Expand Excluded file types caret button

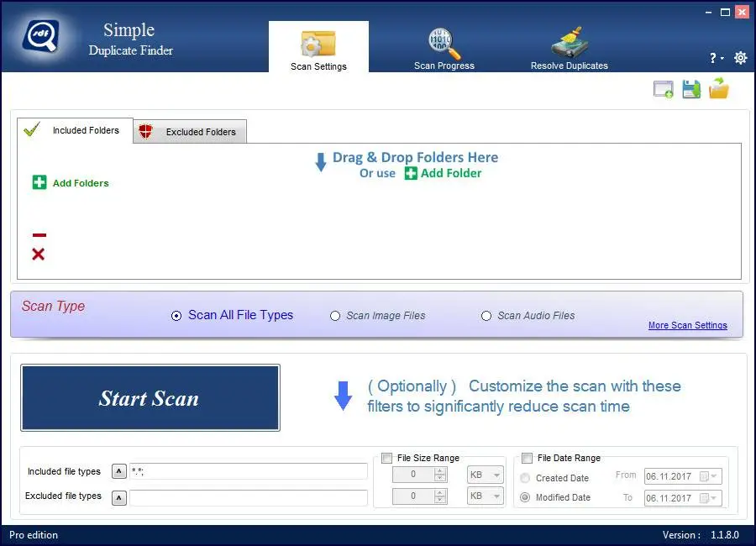coord(119,497)
